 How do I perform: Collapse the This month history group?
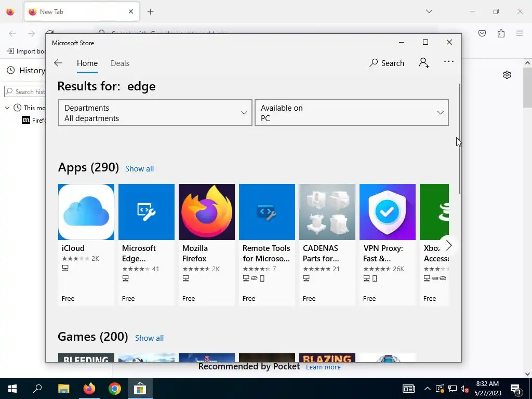click(x=7, y=108)
